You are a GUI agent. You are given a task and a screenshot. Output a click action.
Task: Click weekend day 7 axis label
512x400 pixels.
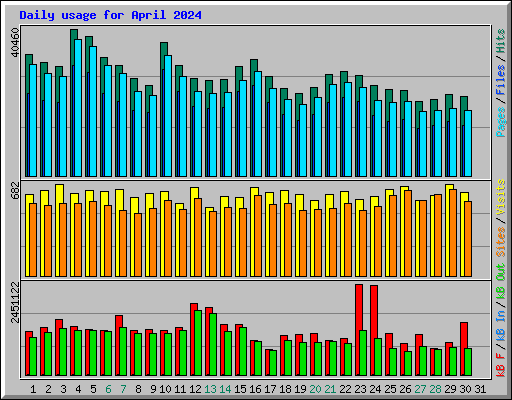pos(123,389)
